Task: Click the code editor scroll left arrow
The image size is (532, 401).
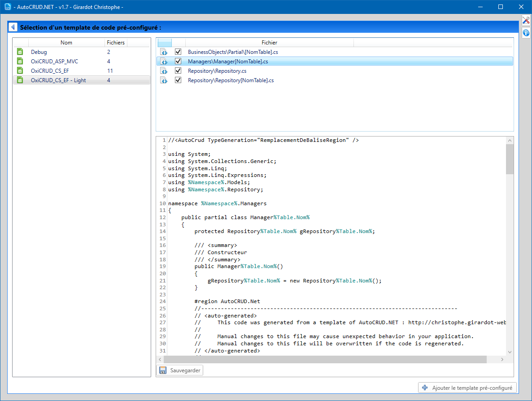Action: 160,359
